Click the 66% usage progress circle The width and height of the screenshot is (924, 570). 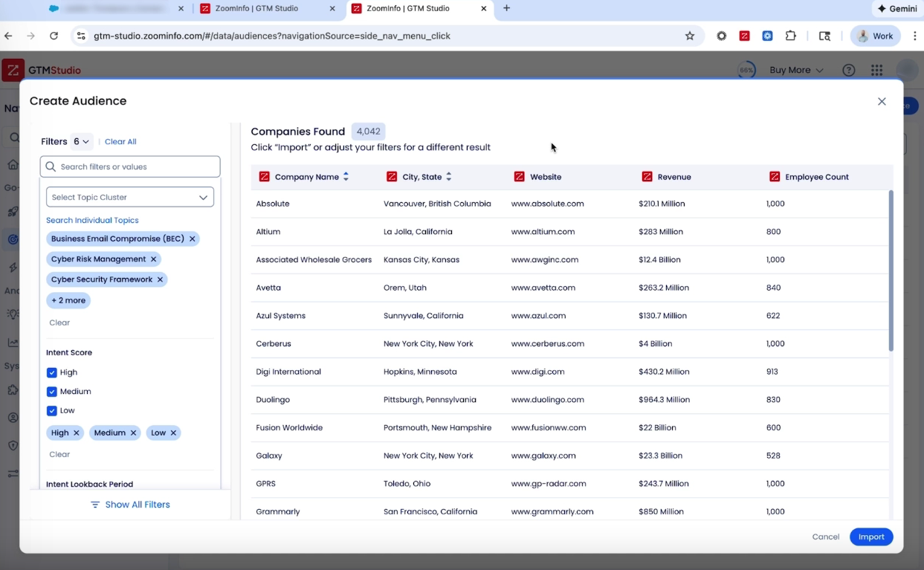[x=746, y=70]
